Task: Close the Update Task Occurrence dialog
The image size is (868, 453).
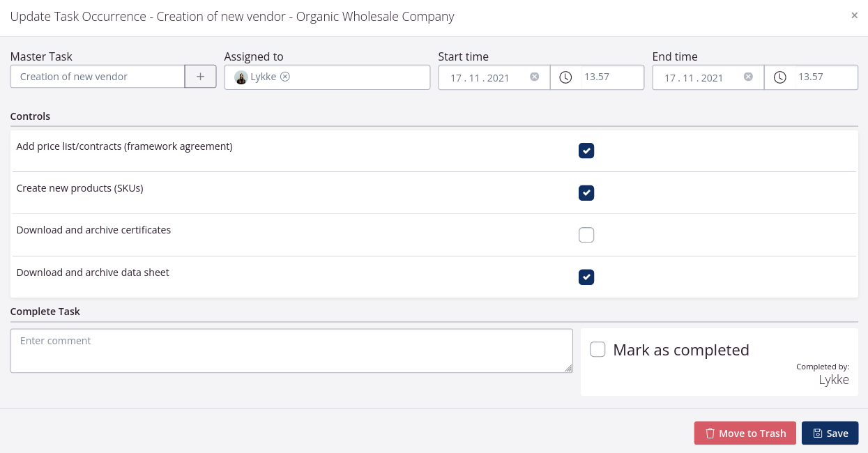Action: coord(854,15)
